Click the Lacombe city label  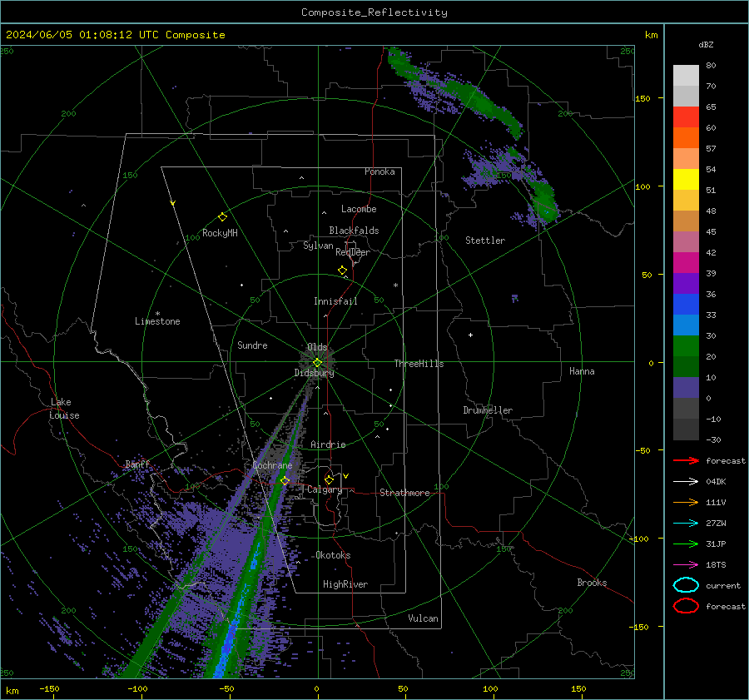coord(359,209)
